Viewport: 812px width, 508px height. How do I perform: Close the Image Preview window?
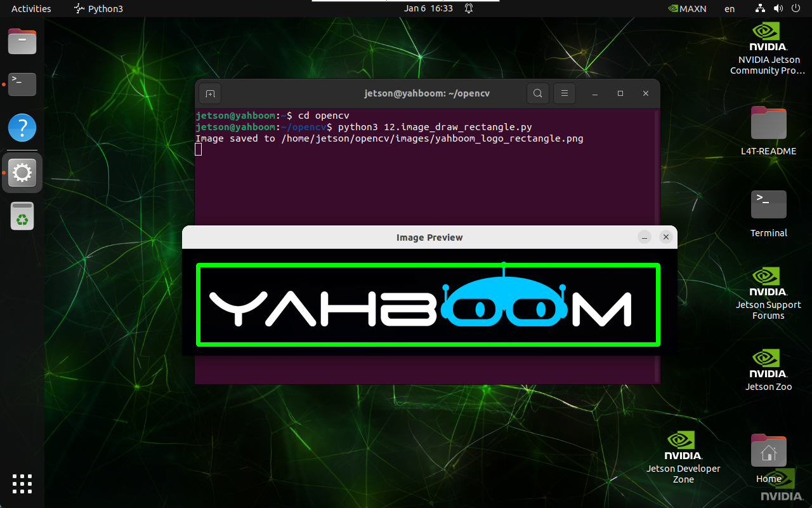click(665, 237)
